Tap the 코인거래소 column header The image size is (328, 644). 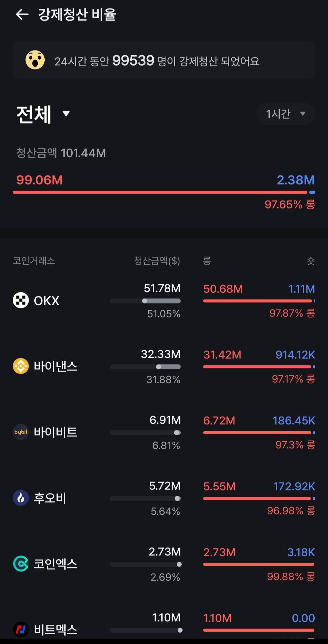click(34, 261)
